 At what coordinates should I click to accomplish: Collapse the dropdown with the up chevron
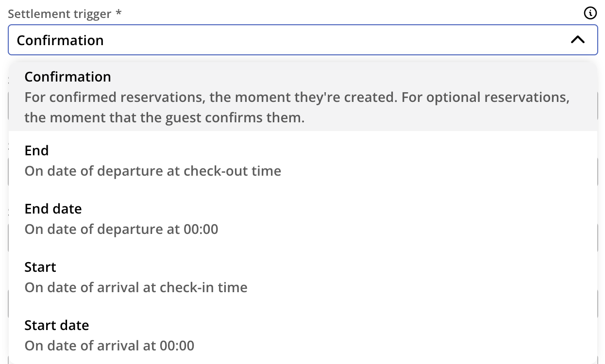pos(578,40)
